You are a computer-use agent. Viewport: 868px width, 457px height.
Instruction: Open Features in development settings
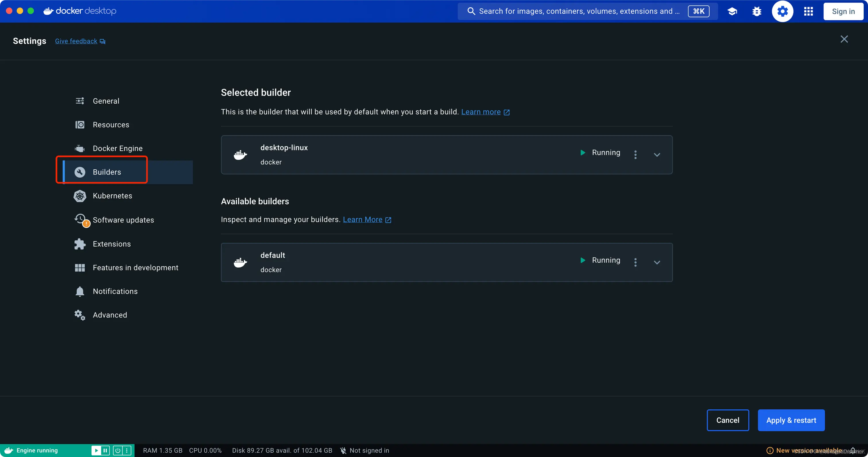click(x=135, y=268)
